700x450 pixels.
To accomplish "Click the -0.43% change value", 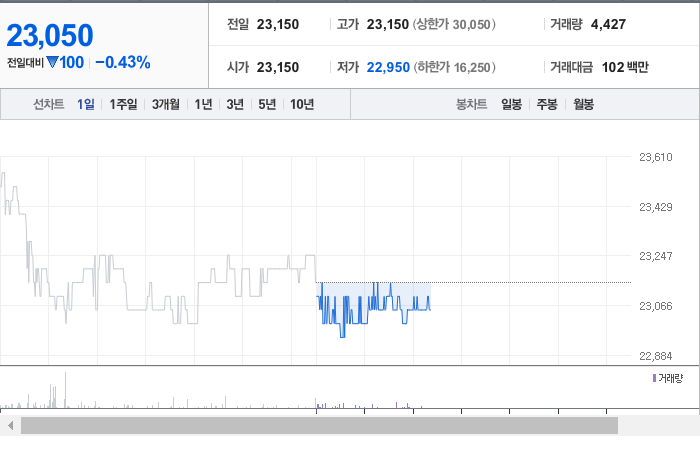I will [123, 62].
